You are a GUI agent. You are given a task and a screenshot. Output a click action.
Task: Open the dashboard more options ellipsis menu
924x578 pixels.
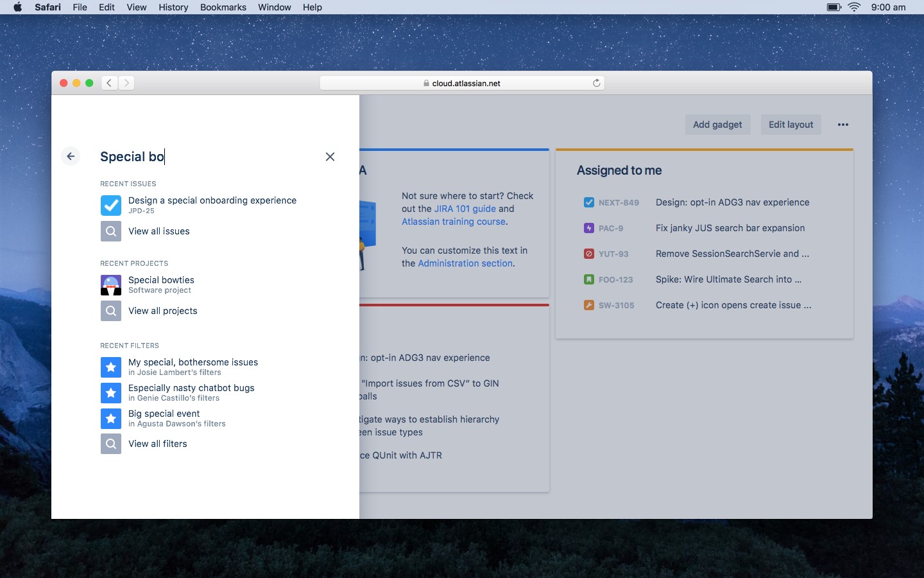[843, 125]
